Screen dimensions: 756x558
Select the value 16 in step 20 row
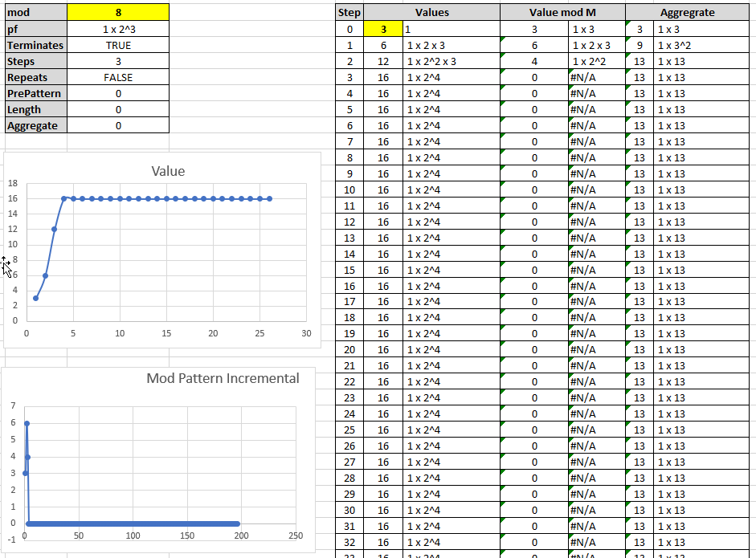(383, 350)
